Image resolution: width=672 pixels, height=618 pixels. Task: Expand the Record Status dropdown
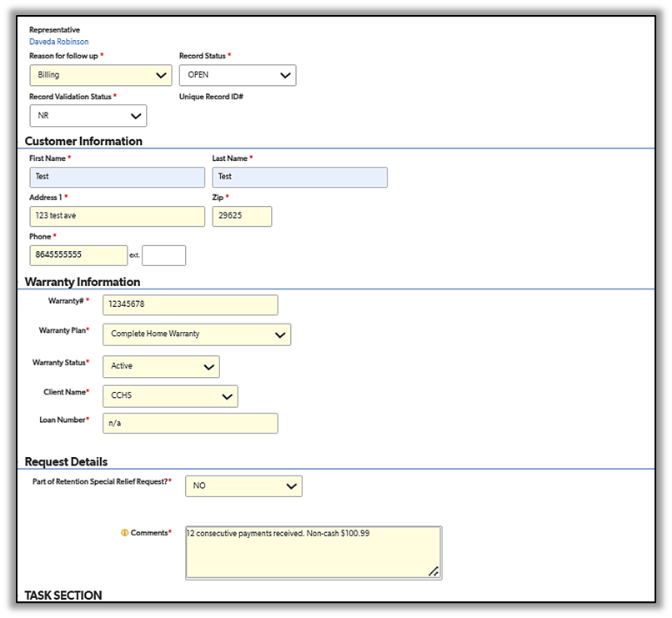coord(237,75)
